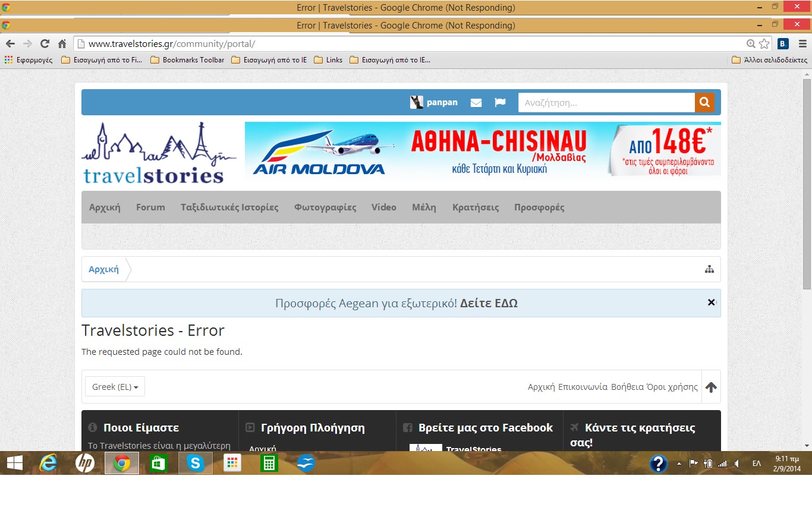
Task: Open Forum menu item
Action: 150,207
